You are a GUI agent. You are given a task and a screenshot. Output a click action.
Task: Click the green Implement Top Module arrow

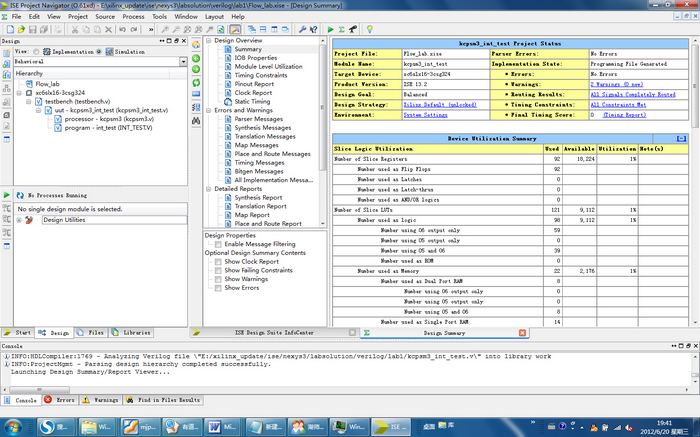(x=330, y=29)
